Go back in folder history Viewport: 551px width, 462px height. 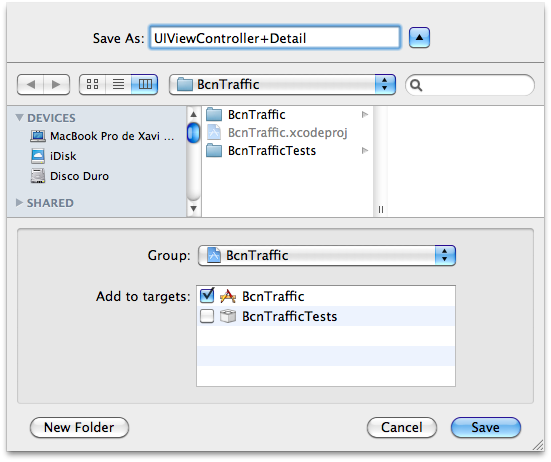tap(31, 84)
